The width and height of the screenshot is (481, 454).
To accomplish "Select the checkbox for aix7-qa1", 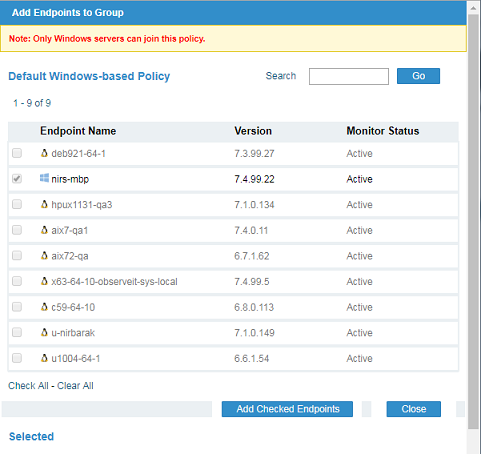I will point(17,230).
